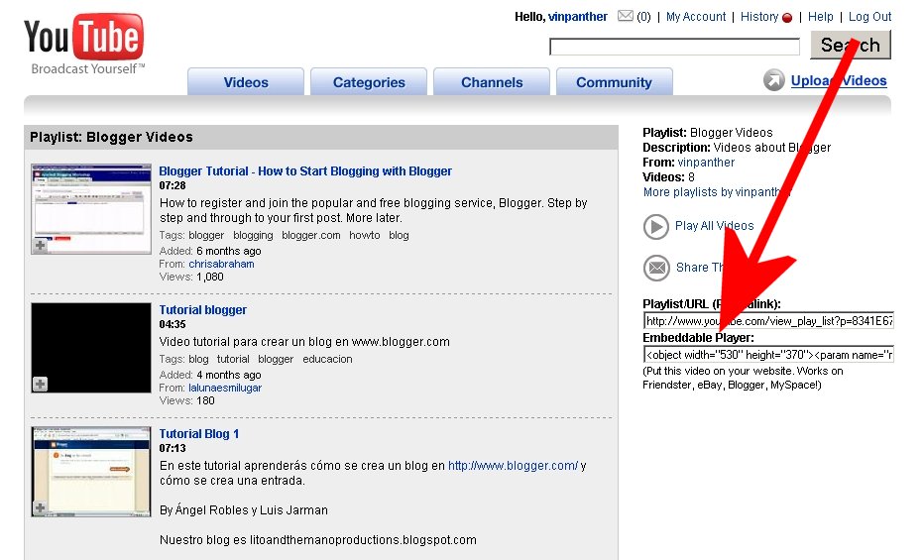Focus the search text box
The image size is (924, 560).
pos(674,47)
